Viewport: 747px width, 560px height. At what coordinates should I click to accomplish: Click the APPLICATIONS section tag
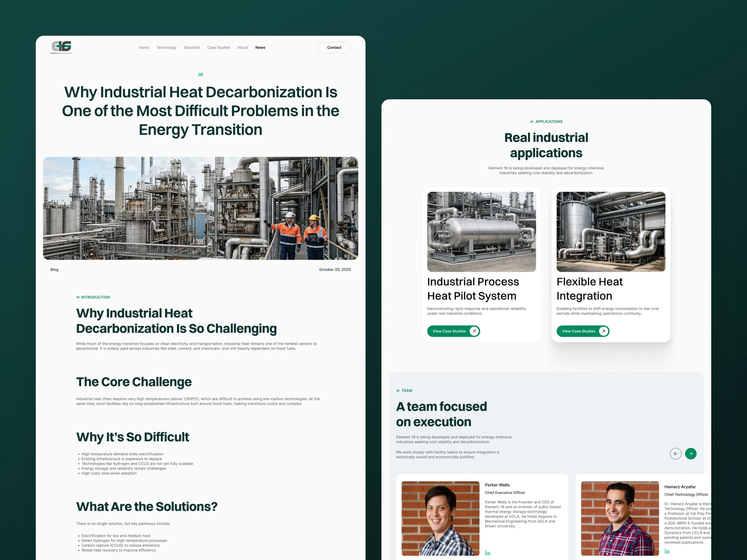(x=546, y=122)
